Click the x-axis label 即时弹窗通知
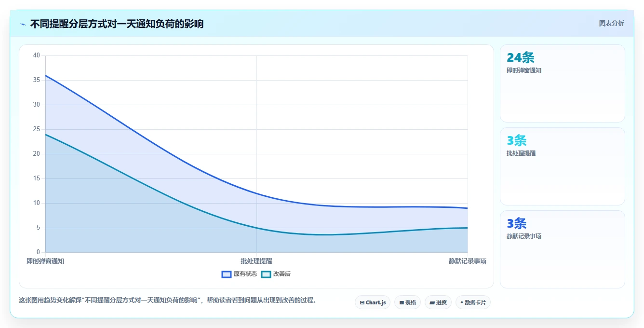Image resolution: width=644 pixels, height=328 pixels. click(45, 261)
